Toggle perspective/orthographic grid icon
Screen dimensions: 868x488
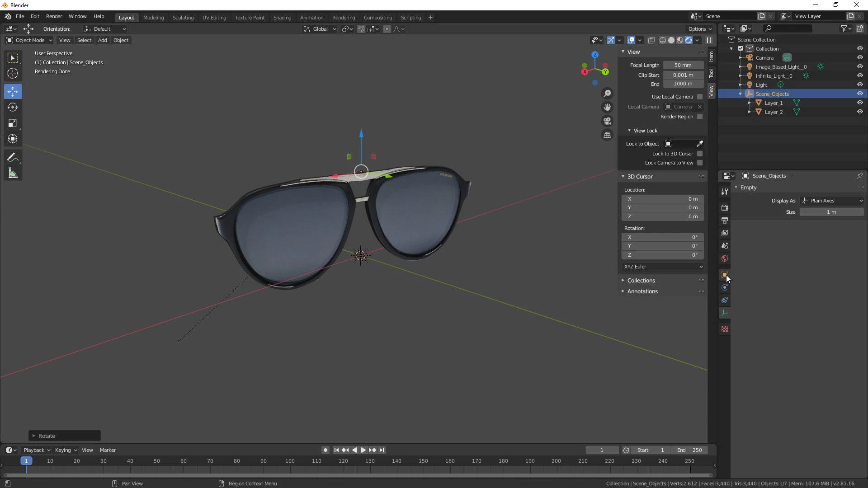coord(607,135)
